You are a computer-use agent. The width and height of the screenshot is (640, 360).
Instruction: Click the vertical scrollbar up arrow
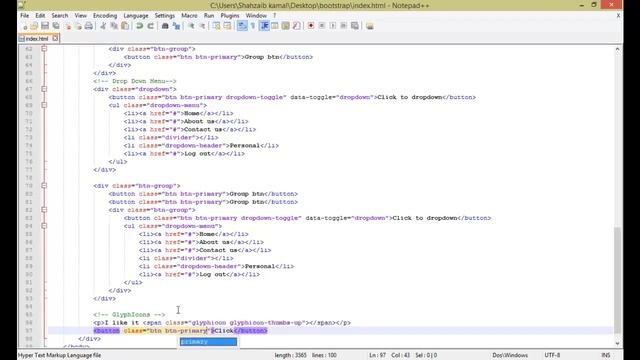[x=618, y=49]
